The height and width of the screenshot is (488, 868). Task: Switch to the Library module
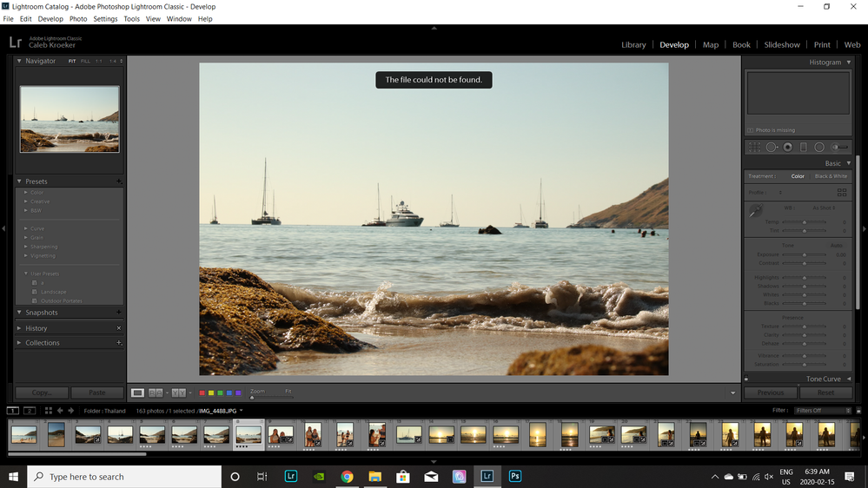click(633, 44)
